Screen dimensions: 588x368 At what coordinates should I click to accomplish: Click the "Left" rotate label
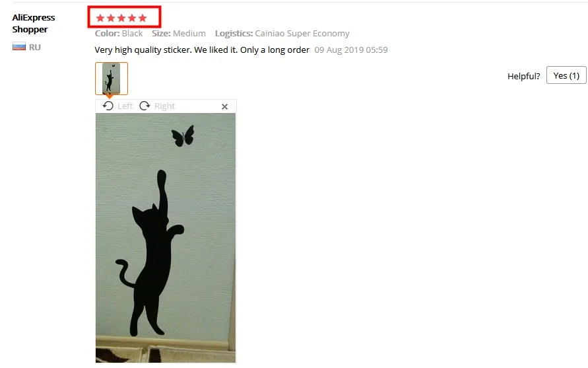(x=125, y=106)
